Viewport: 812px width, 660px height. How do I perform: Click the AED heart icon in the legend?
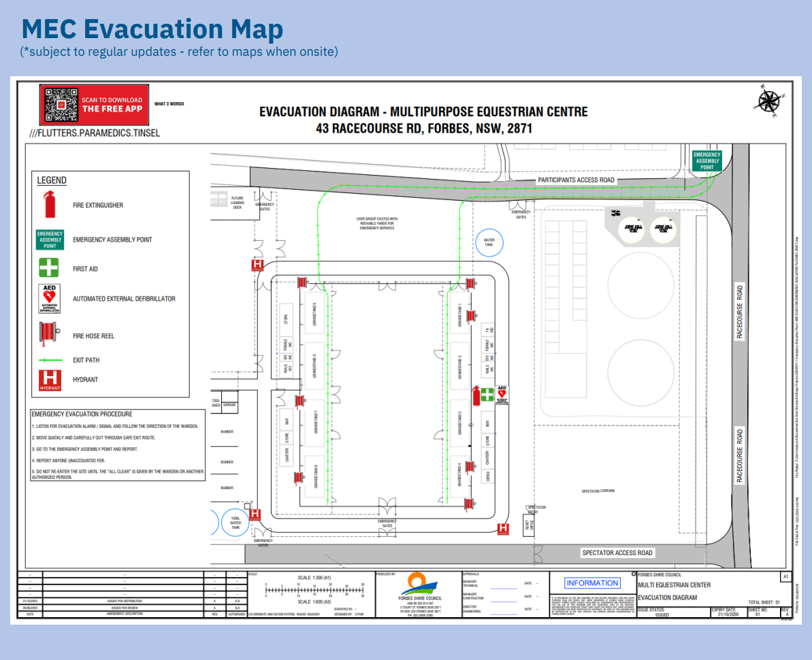(x=49, y=299)
